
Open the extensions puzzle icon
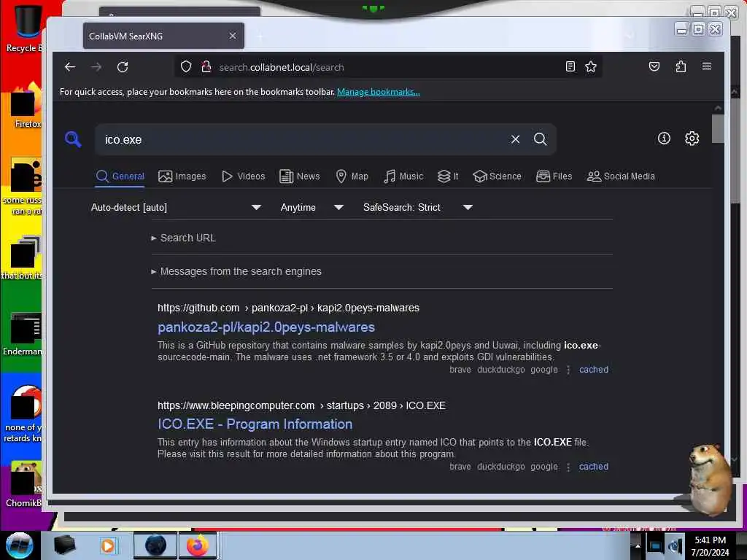tap(681, 66)
